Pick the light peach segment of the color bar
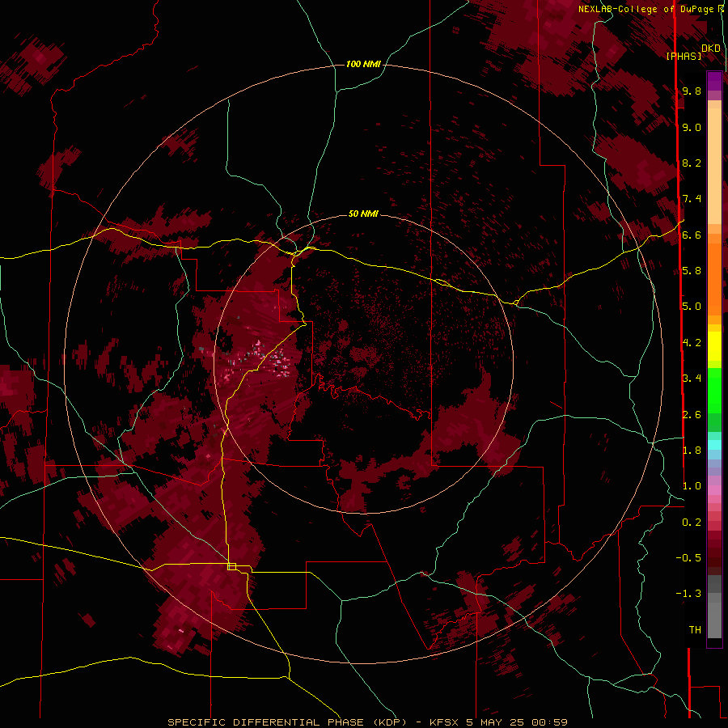Viewport: 728px width, 728px height. 714,166
